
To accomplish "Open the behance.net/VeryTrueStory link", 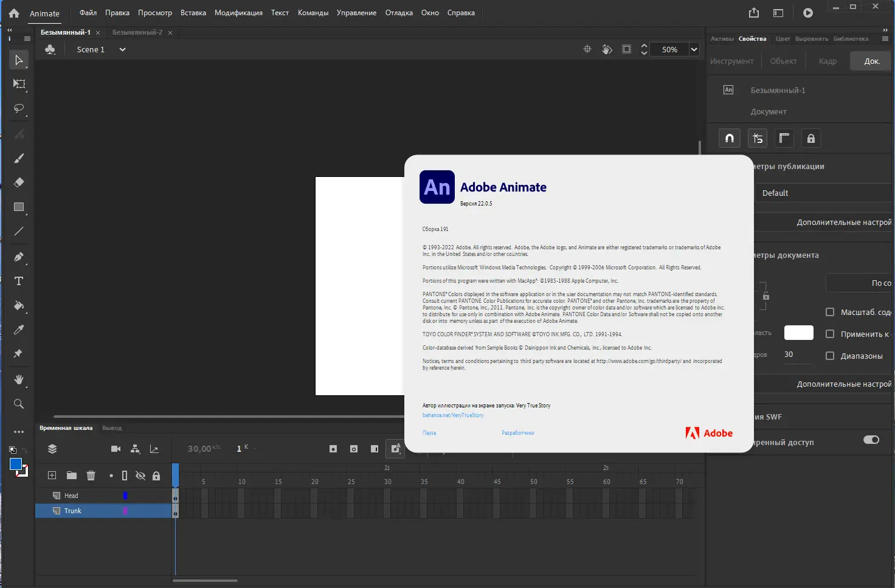I will click(x=452, y=415).
